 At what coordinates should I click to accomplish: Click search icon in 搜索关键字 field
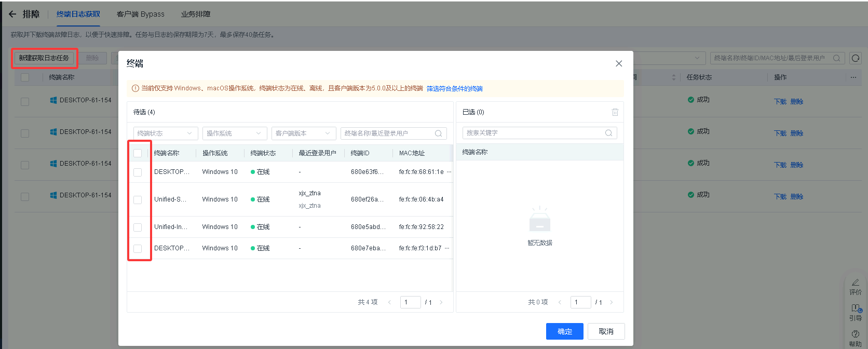coord(608,133)
